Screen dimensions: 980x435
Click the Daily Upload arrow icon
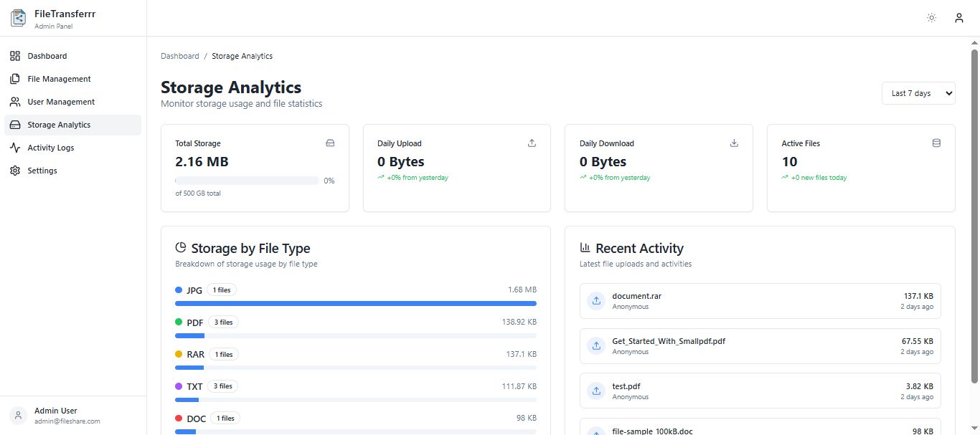pos(532,143)
